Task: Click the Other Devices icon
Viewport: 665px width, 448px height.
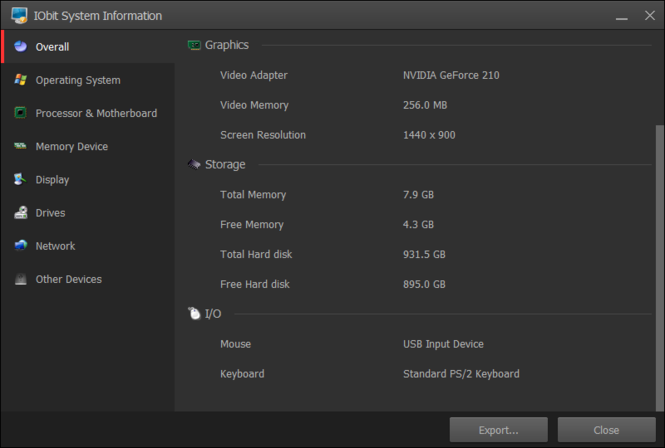Action: click(x=20, y=279)
